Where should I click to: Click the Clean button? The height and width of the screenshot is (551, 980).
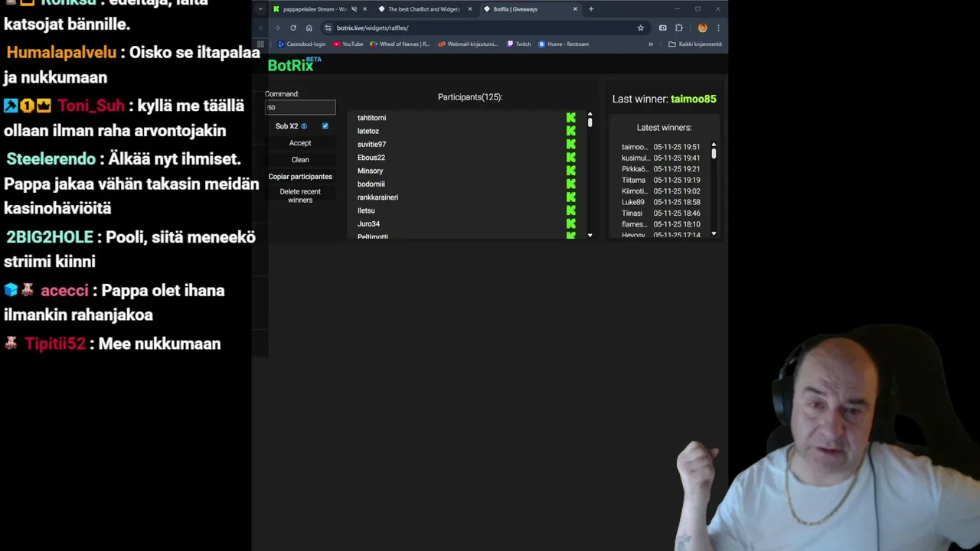[300, 160]
